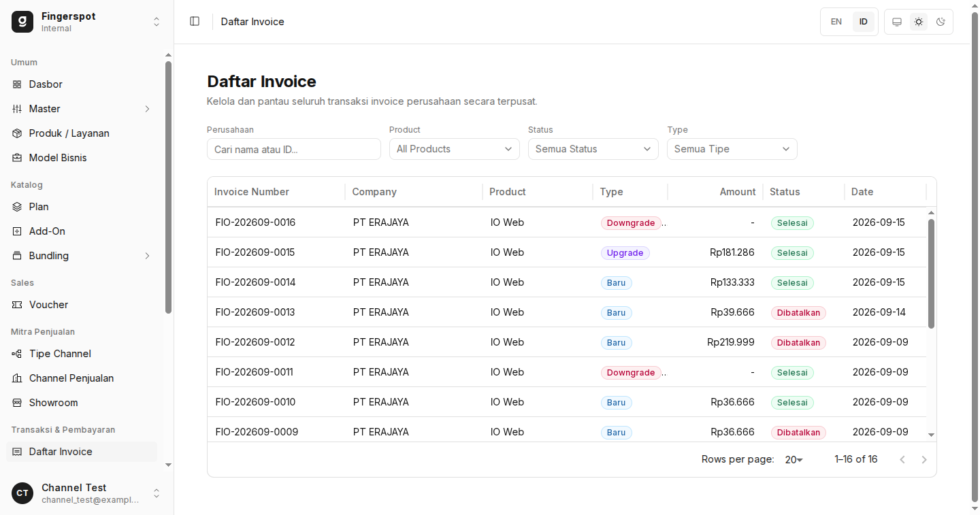Click the Showroom store icon
980x515 pixels.
(17, 403)
